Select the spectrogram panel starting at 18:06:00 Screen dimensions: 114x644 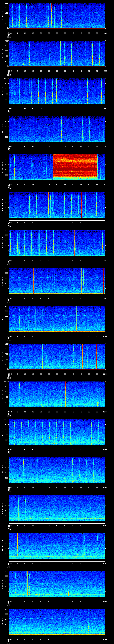pos(57,205)
